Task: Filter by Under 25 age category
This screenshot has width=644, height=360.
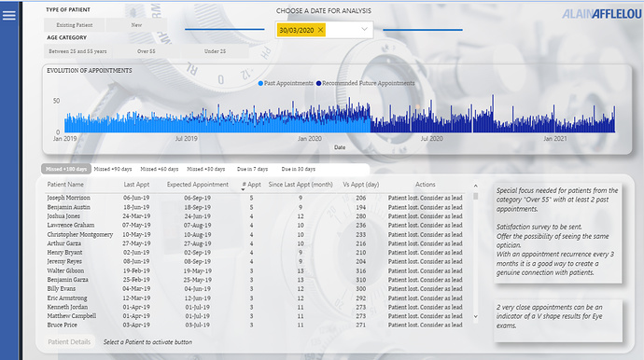Action: [215, 51]
